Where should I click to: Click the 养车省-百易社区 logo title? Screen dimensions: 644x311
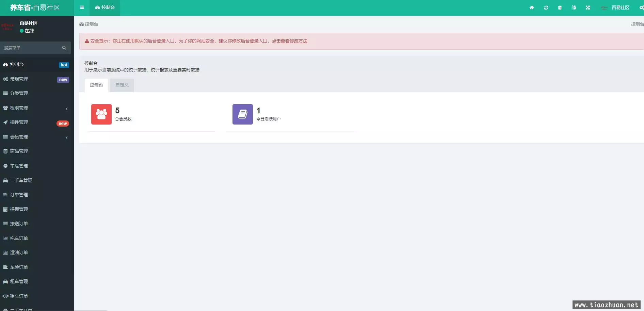[35, 7]
